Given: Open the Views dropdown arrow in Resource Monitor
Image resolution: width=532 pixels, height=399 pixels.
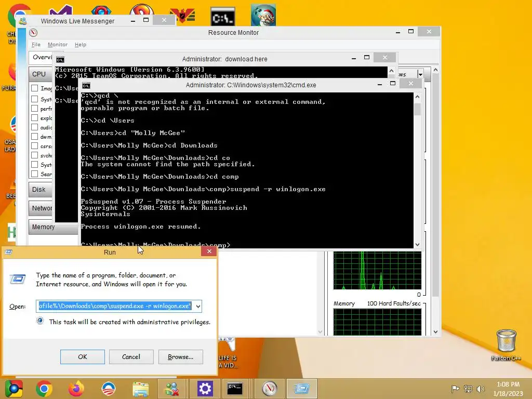Looking at the screenshot, I should [x=420, y=74].
